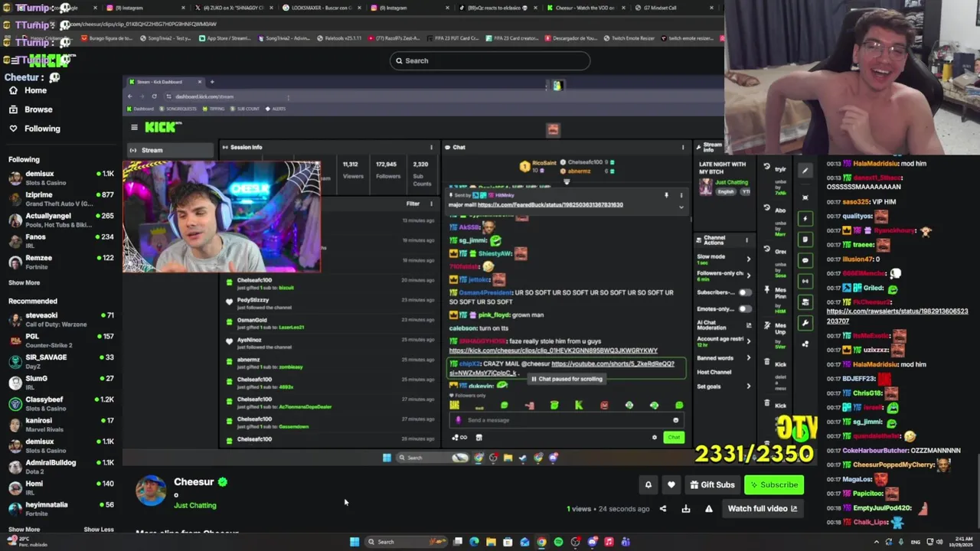Viewport: 980px width, 551px height.
Task: Open Fanos channel in Following list
Action: point(61,241)
